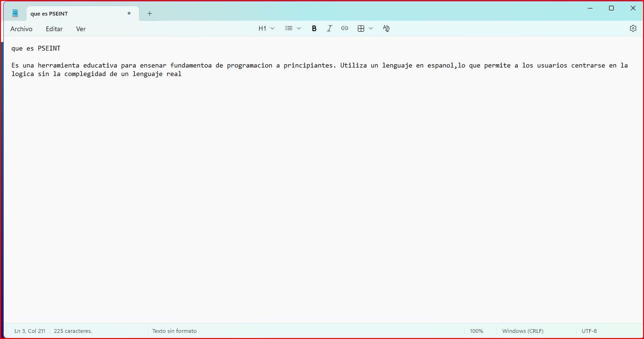Open Notepad settings via the gear icon
644x339 pixels.
(x=633, y=29)
